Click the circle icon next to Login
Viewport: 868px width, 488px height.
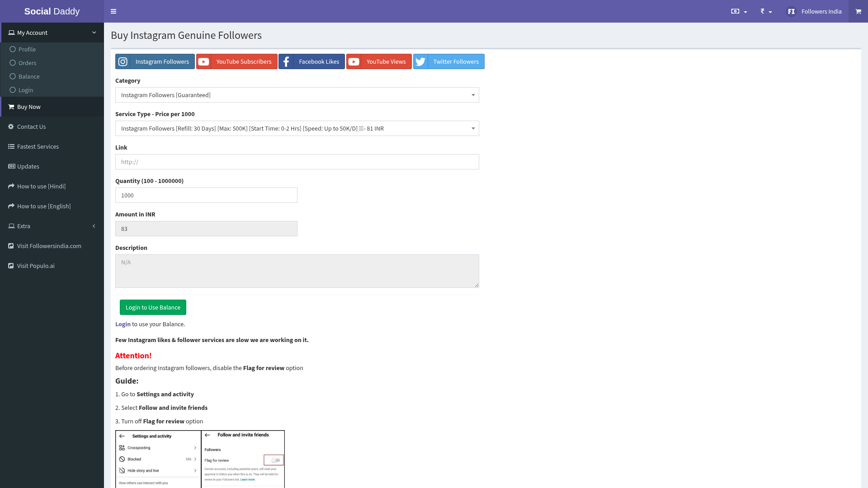[x=13, y=90]
